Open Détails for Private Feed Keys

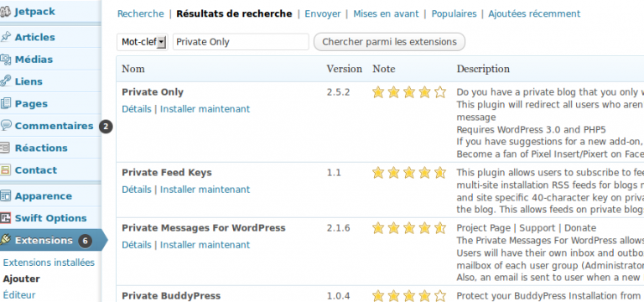tap(137, 190)
